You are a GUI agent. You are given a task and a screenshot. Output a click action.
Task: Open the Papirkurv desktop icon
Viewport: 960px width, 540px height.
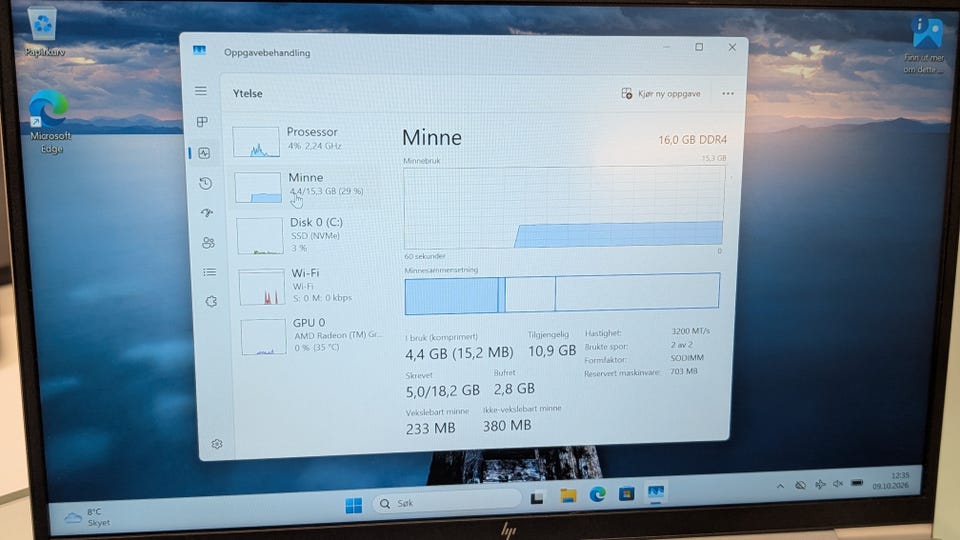44,32
